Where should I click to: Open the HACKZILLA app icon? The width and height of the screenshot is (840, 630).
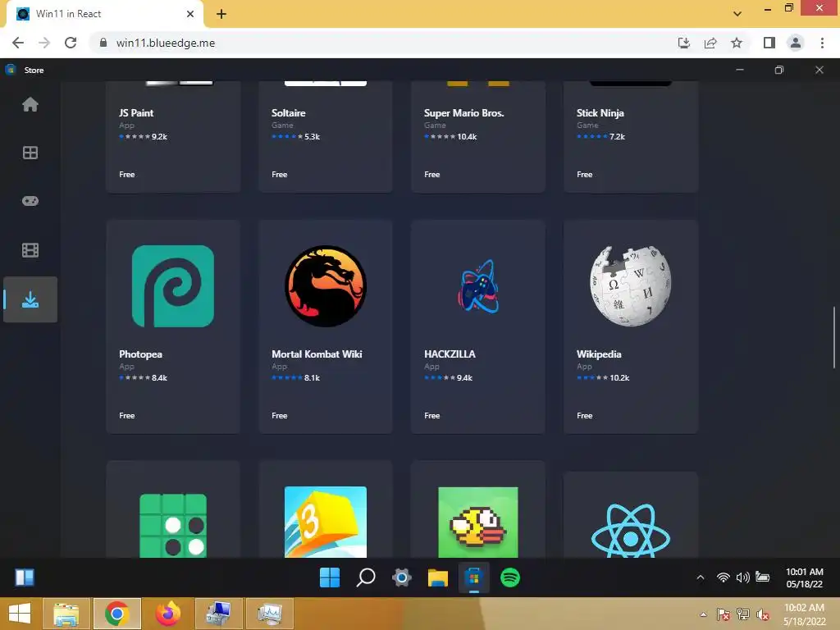click(x=478, y=286)
